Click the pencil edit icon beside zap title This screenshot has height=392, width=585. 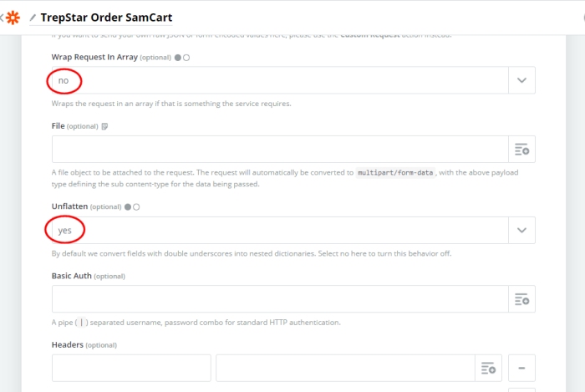click(33, 18)
